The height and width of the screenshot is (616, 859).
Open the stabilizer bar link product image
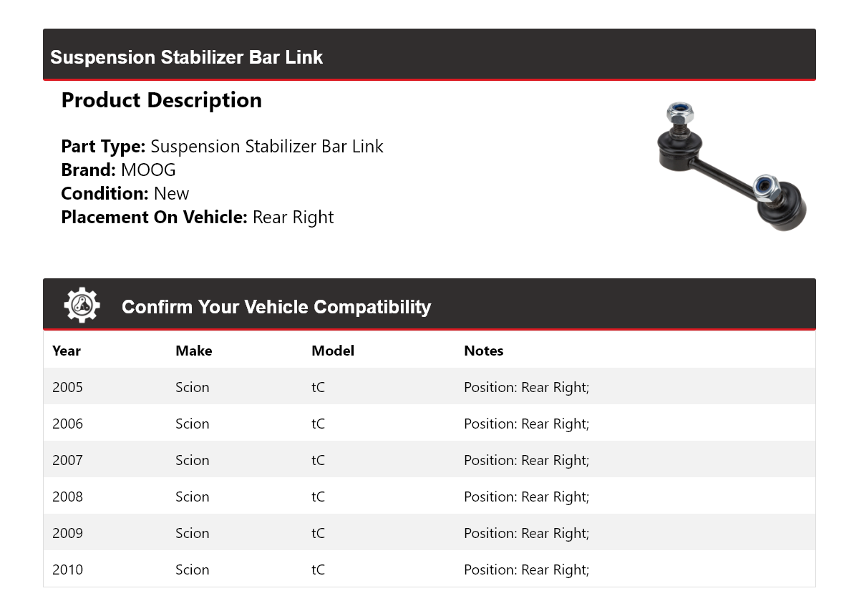click(732, 166)
